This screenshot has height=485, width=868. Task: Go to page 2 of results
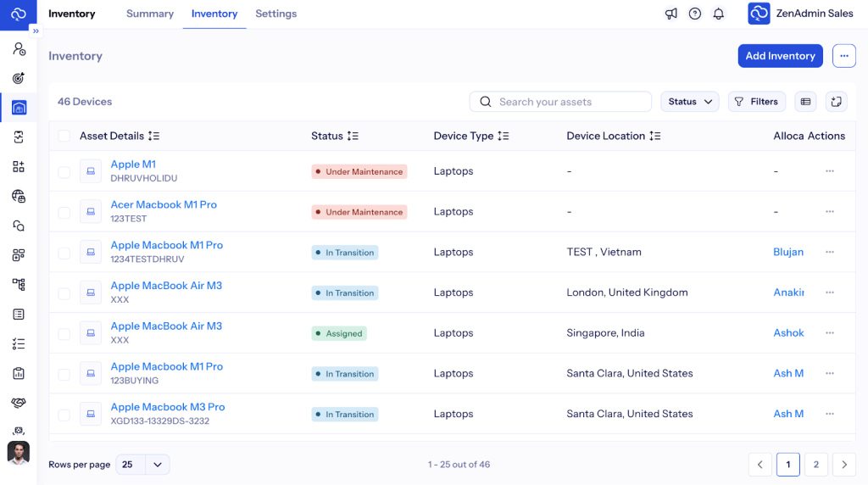click(x=815, y=465)
